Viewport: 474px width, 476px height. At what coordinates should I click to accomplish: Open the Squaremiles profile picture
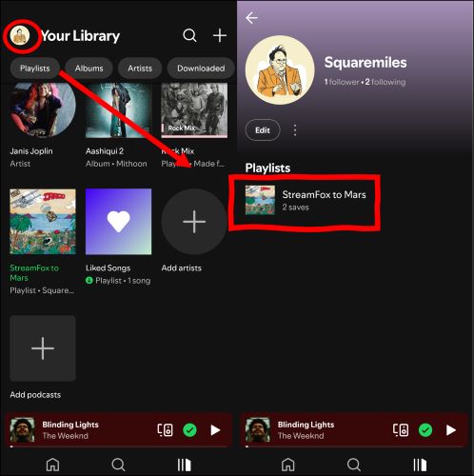[x=280, y=69]
